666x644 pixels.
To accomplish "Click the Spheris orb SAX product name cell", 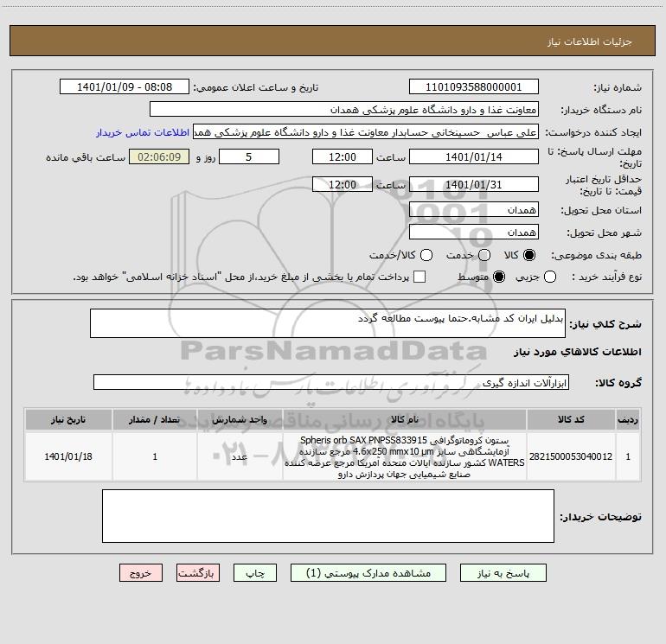I will pos(405,456).
